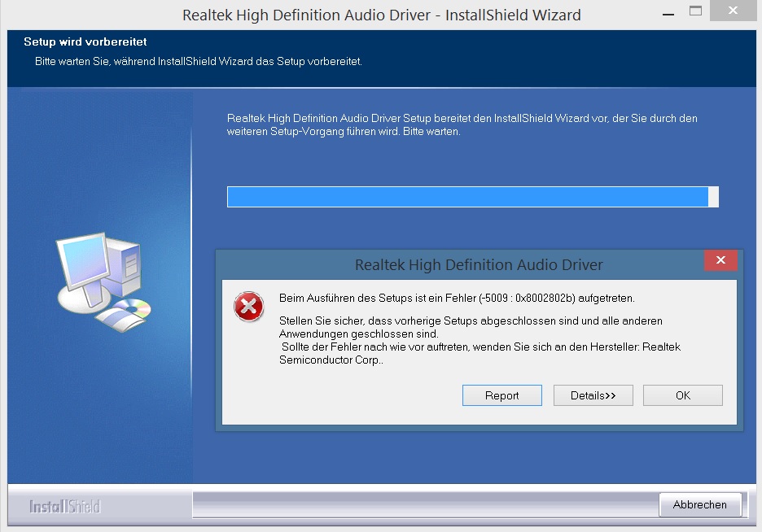Maximize the InstallShield Wizard window
Image resolution: width=762 pixels, height=532 pixels.
[x=695, y=11]
